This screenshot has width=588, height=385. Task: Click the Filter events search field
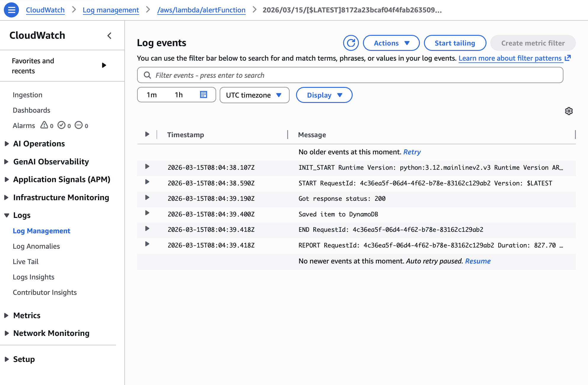click(x=350, y=75)
